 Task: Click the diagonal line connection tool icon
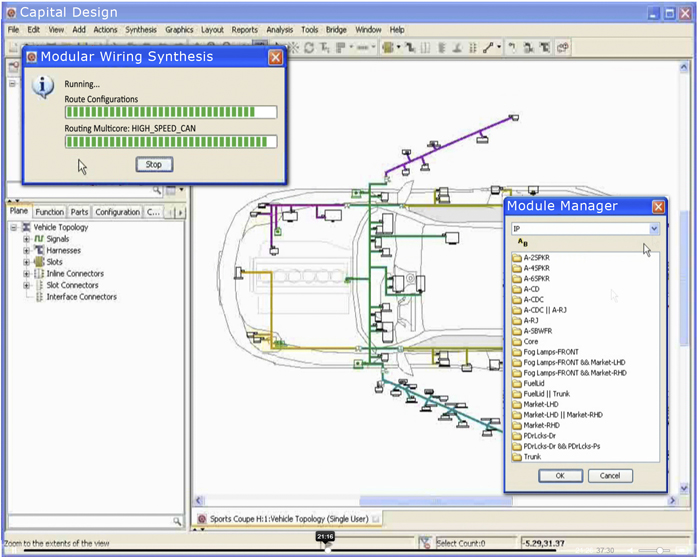coord(488,47)
